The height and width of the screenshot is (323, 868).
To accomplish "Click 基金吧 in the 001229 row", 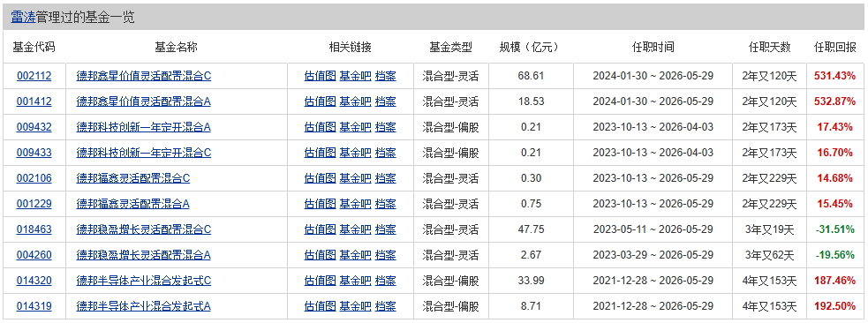I will (355, 204).
